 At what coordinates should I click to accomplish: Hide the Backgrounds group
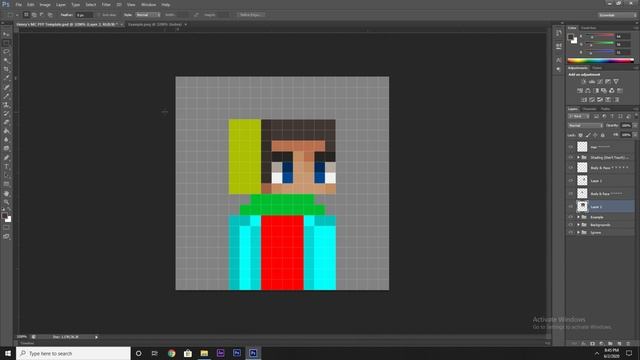coord(571,225)
